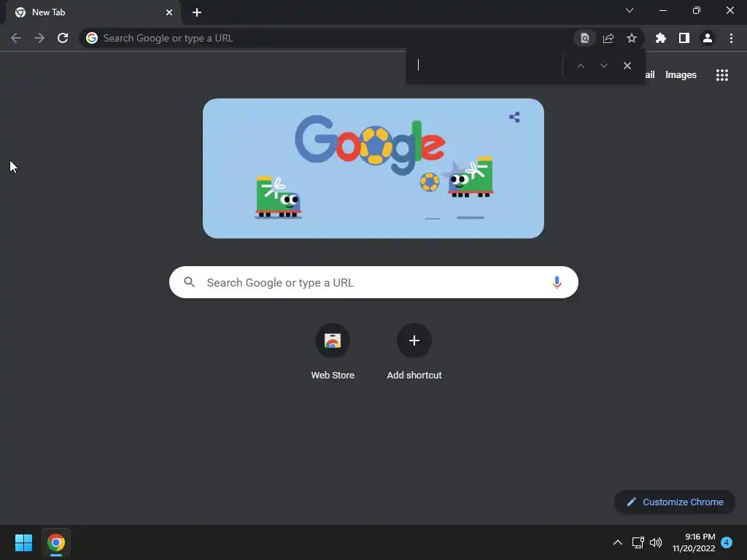747x560 pixels.
Task: Click Customize Chrome button
Action: coord(675,502)
